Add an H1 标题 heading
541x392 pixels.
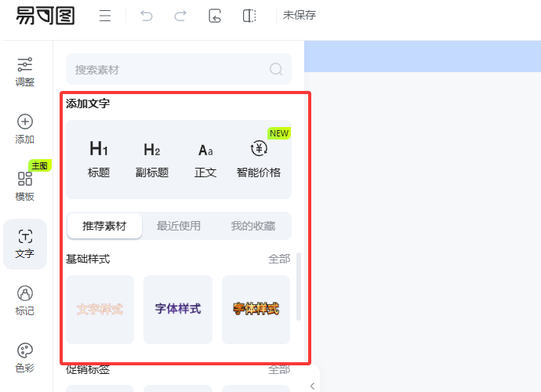[99, 159]
